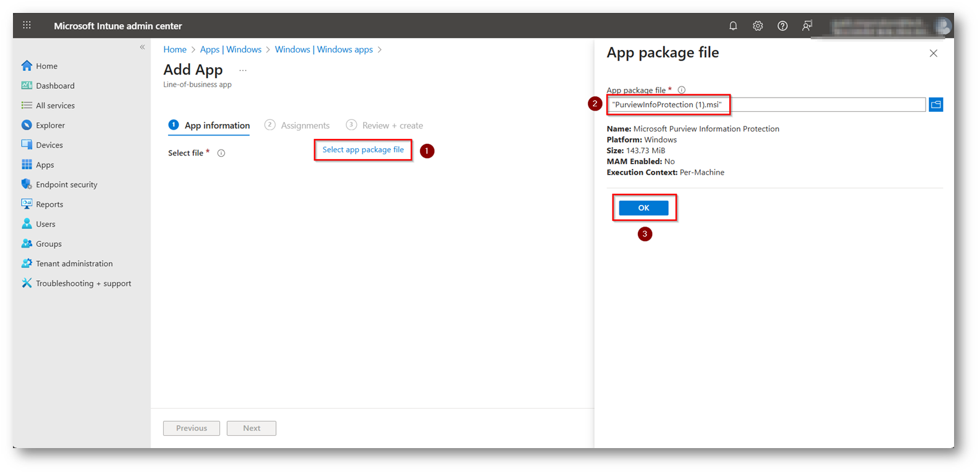Select the Review + create tab
Viewport: 980px width, 474px height.
click(x=385, y=125)
